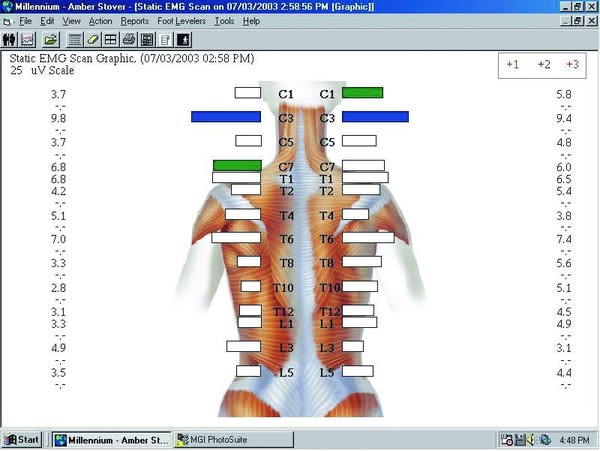Click the notes document toolbar icon
Image resolution: width=600 pixels, height=451 pixels.
(x=165, y=40)
